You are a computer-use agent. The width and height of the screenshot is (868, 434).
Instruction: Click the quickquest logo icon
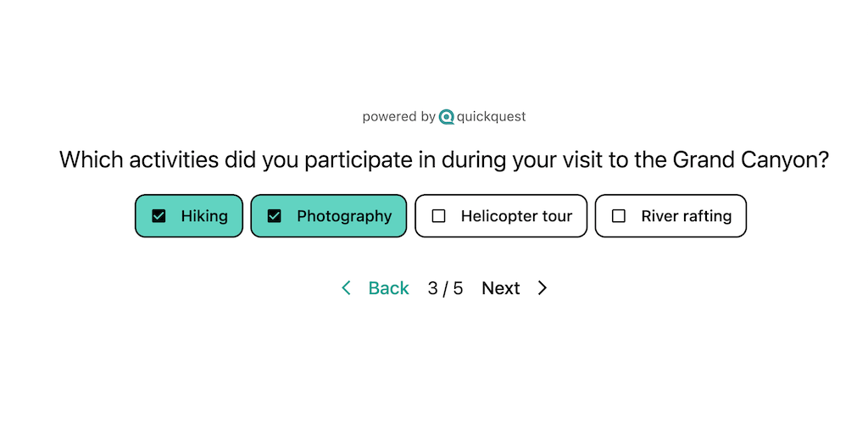447,117
